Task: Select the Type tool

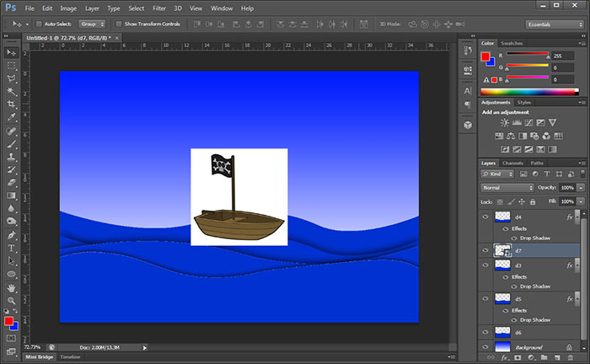Action: (x=12, y=249)
